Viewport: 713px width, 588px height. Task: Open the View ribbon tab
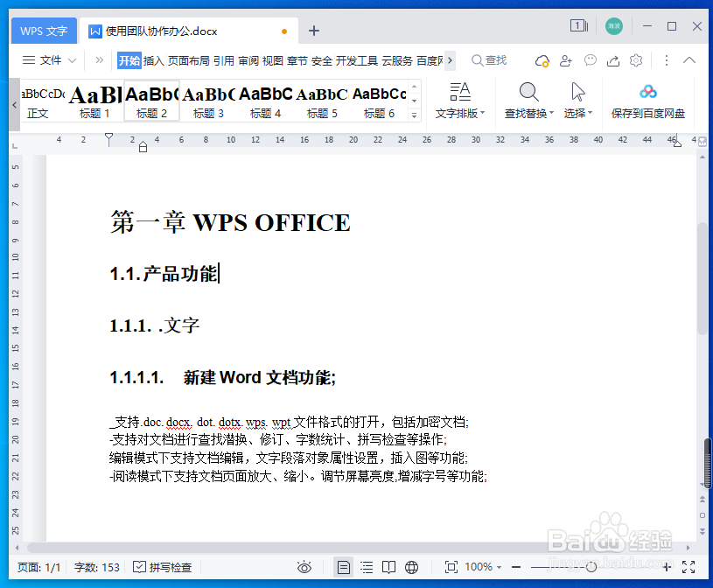[x=273, y=60]
